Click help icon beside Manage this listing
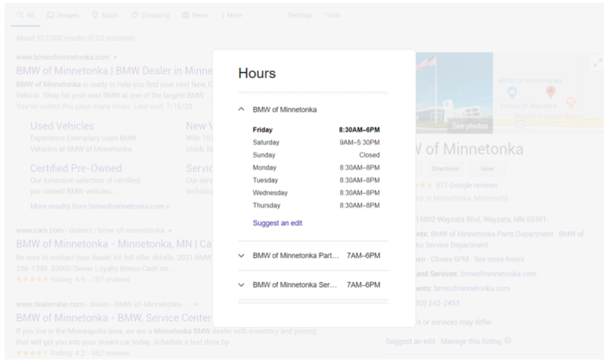Screen dimensions: 610x364 pyautogui.click(x=508, y=340)
